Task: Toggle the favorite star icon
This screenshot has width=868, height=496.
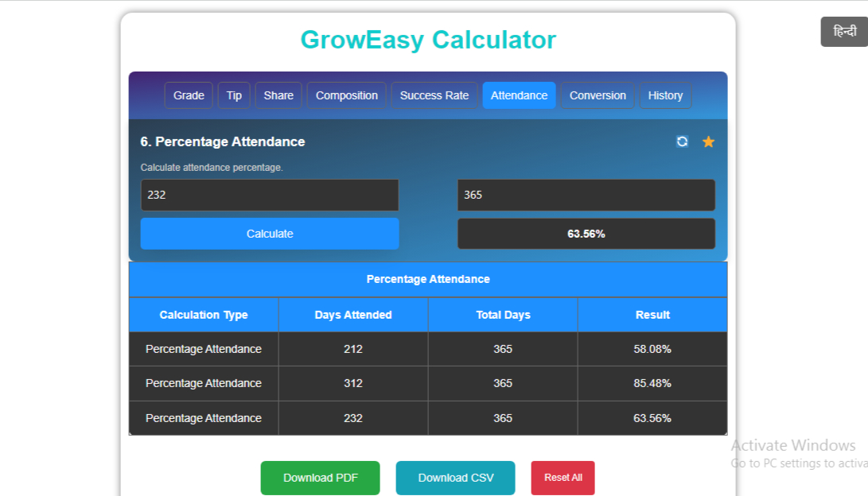Action: click(x=708, y=141)
